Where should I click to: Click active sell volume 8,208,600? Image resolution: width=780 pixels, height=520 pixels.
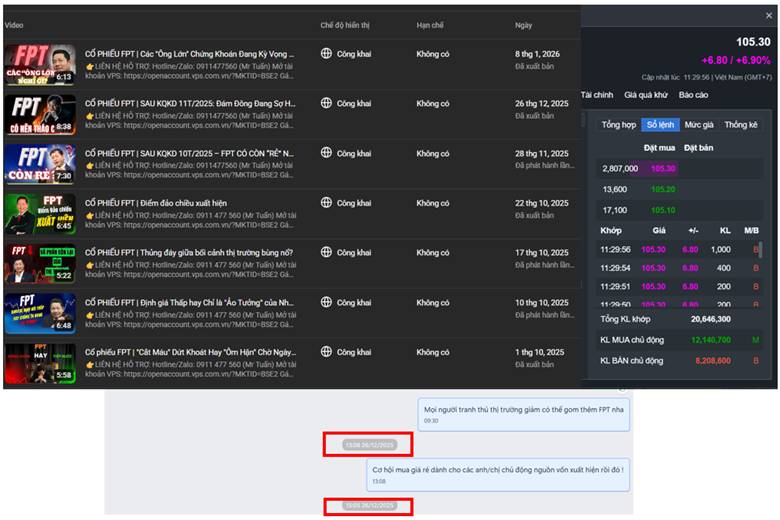coord(713,361)
